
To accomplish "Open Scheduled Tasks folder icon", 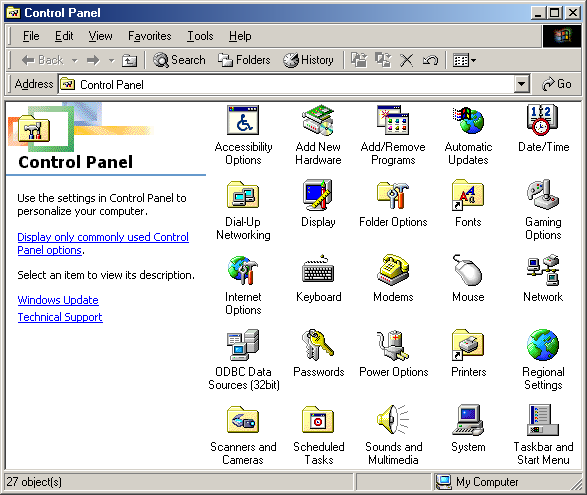I will point(318,420).
